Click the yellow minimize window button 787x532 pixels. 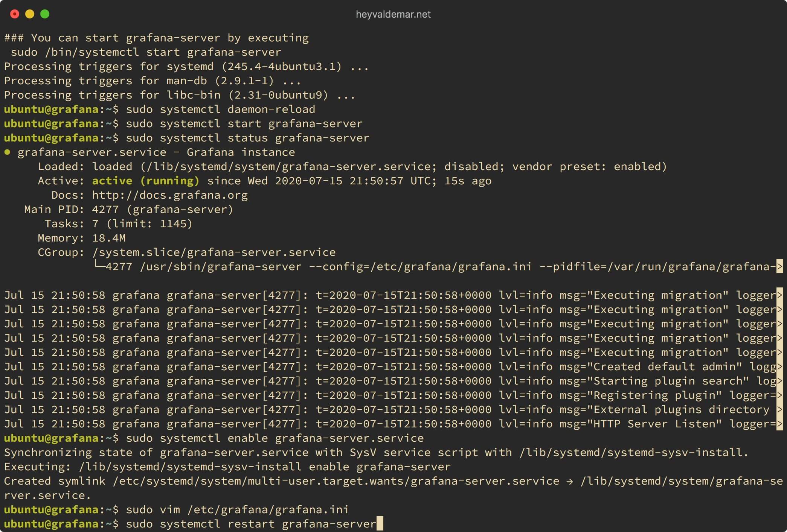(30, 14)
